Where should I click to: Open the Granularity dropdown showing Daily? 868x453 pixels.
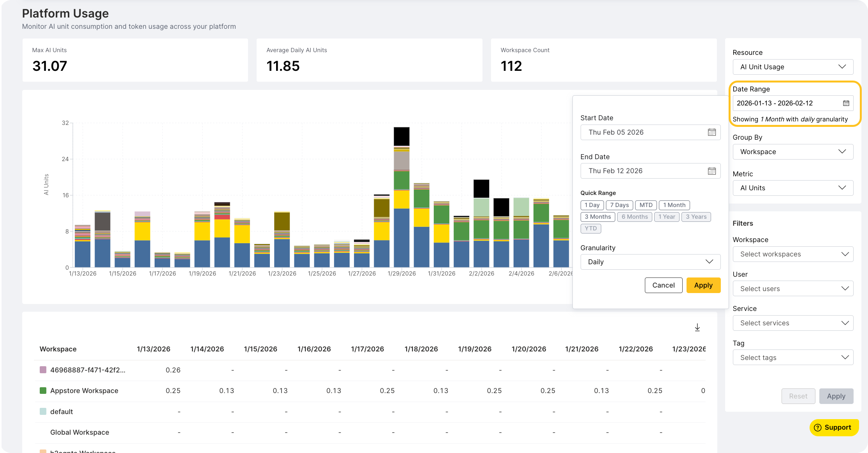(650, 262)
